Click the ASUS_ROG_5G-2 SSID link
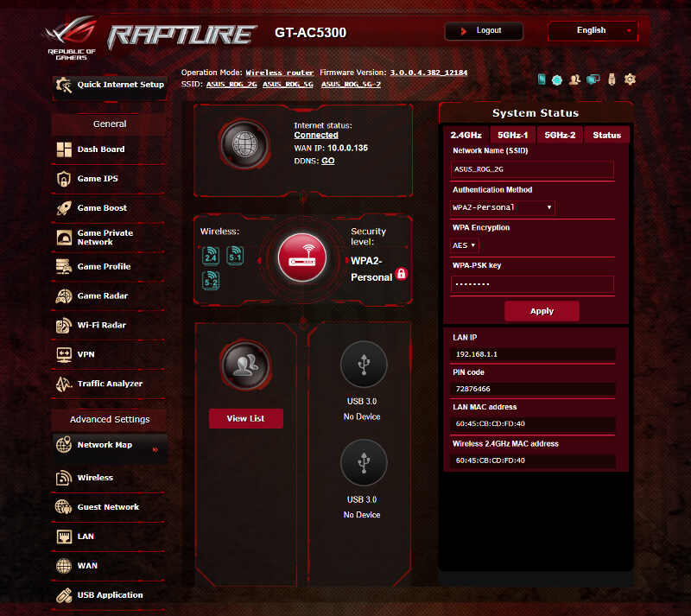The height and width of the screenshot is (616, 691). pos(351,84)
